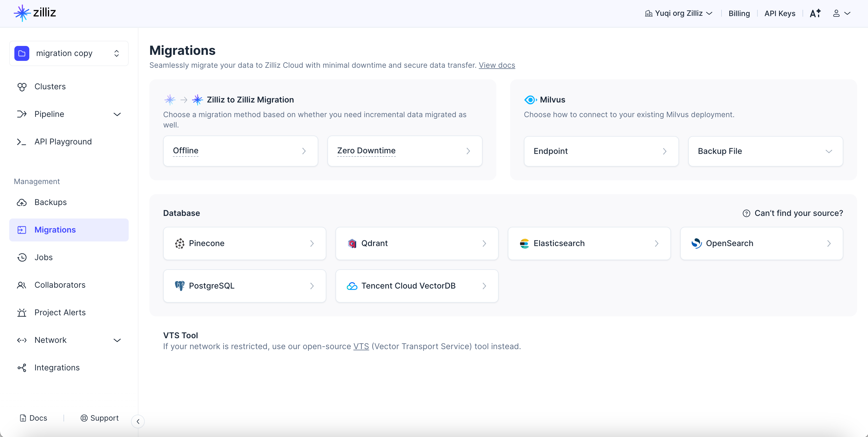This screenshot has height=437, width=868.
Task: Open the Backup File dropdown
Action: pos(765,151)
